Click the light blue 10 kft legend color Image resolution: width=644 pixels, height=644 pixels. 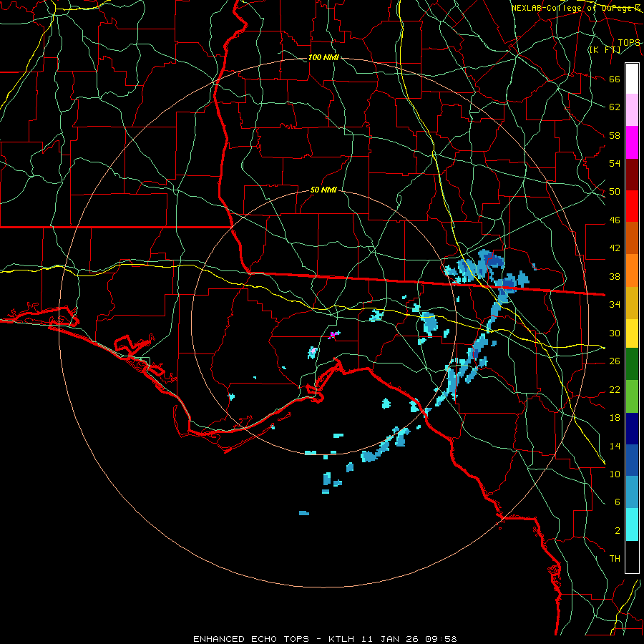pyautogui.click(x=632, y=492)
